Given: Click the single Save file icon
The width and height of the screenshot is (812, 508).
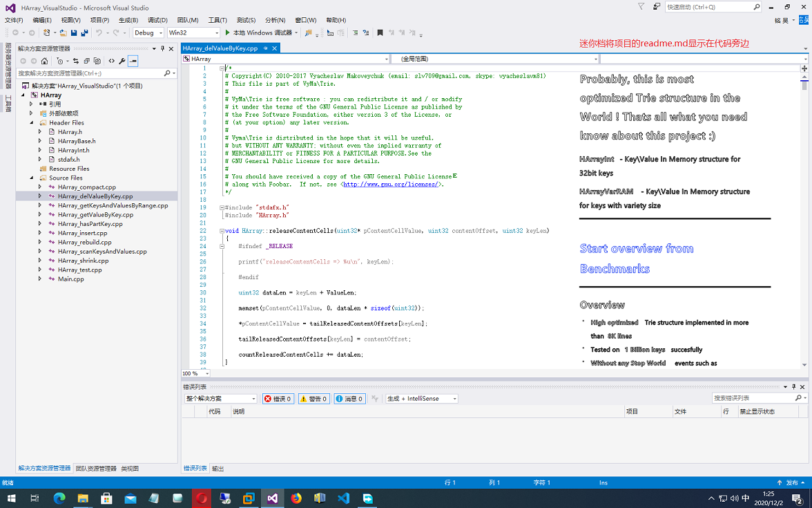Looking at the screenshot, I should click(73, 32).
